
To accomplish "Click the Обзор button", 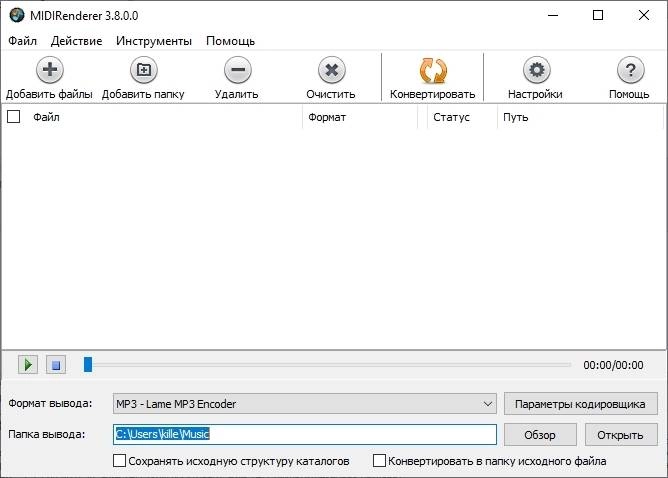I will [540, 435].
